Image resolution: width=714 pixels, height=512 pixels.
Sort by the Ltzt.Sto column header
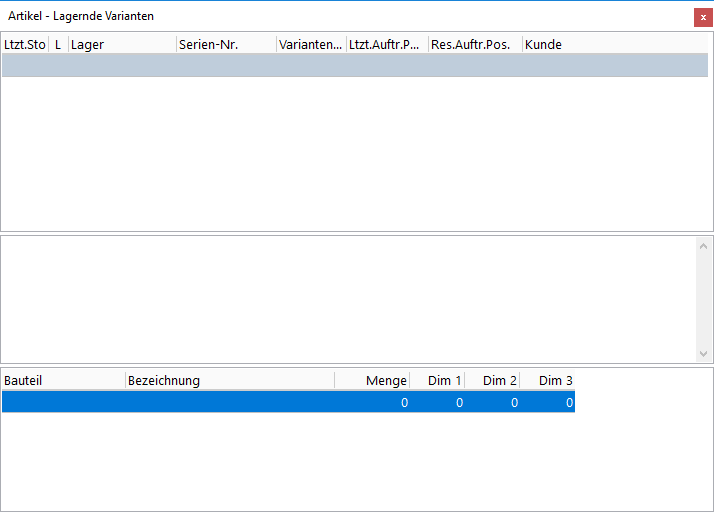[25, 45]
